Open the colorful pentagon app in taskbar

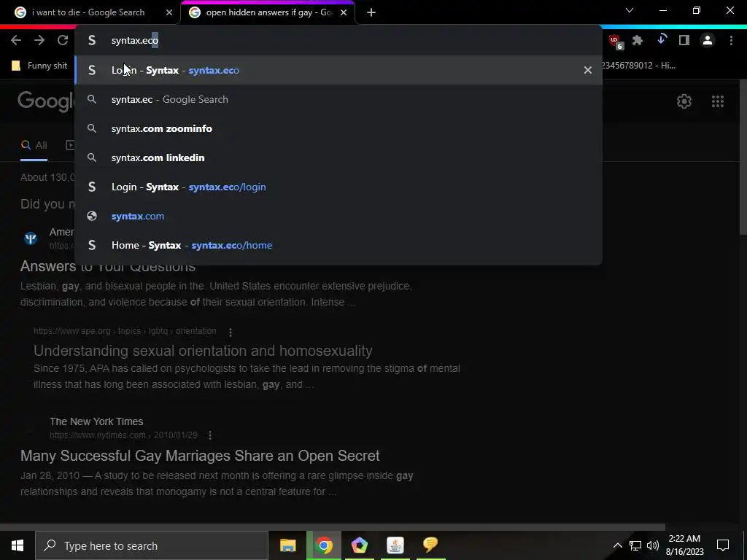pos(359,545)
